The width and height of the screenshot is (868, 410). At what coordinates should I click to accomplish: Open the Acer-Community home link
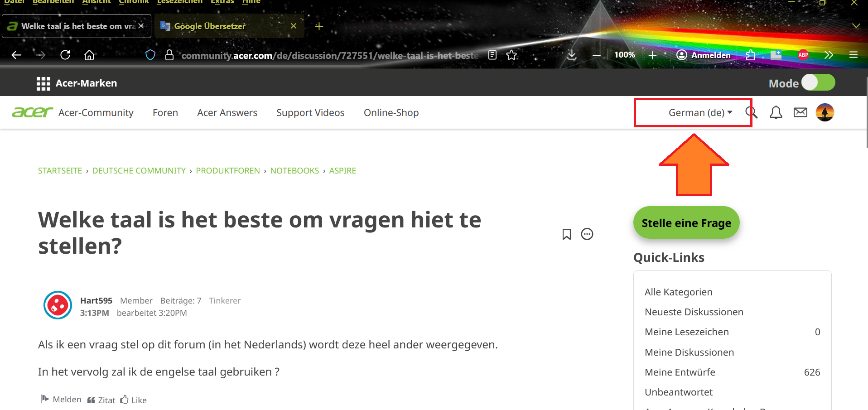coord(96,113)
